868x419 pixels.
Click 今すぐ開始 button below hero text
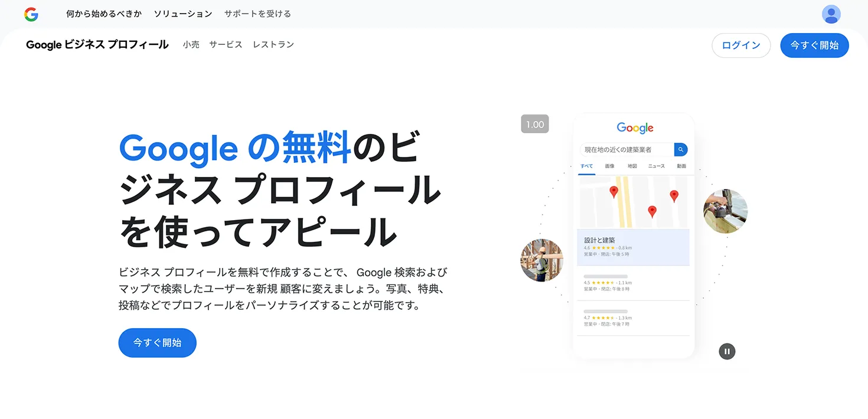[157, 343]
